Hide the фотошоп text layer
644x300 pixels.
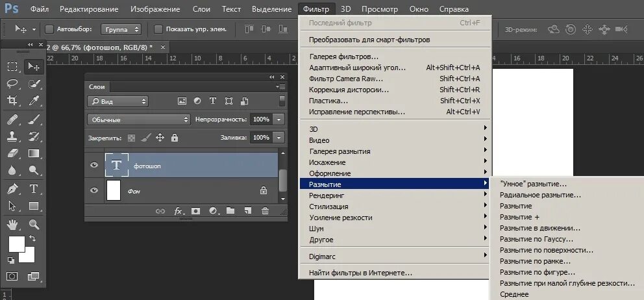click(x=94, y=165)
